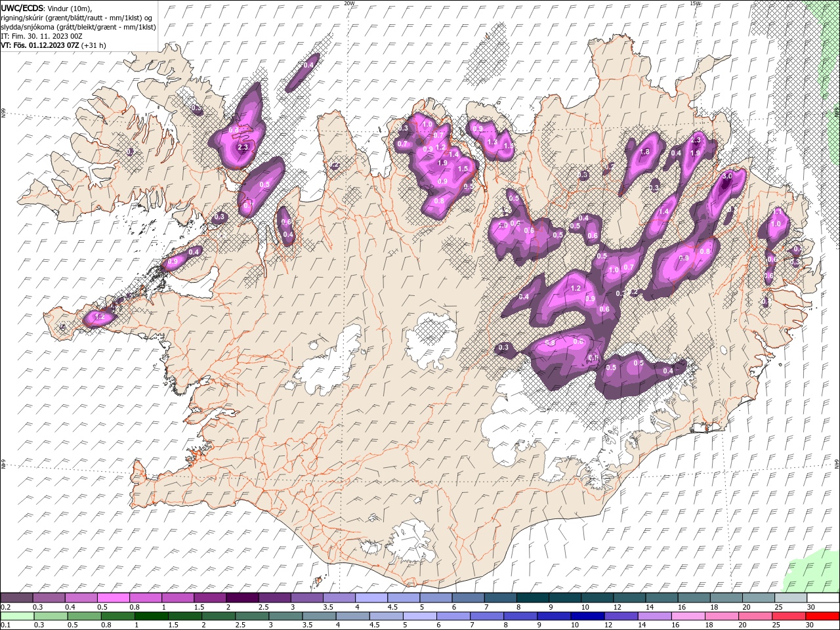Select rain legend swatch between 20 and 25
840x630 pixels.
pos(755,616)
